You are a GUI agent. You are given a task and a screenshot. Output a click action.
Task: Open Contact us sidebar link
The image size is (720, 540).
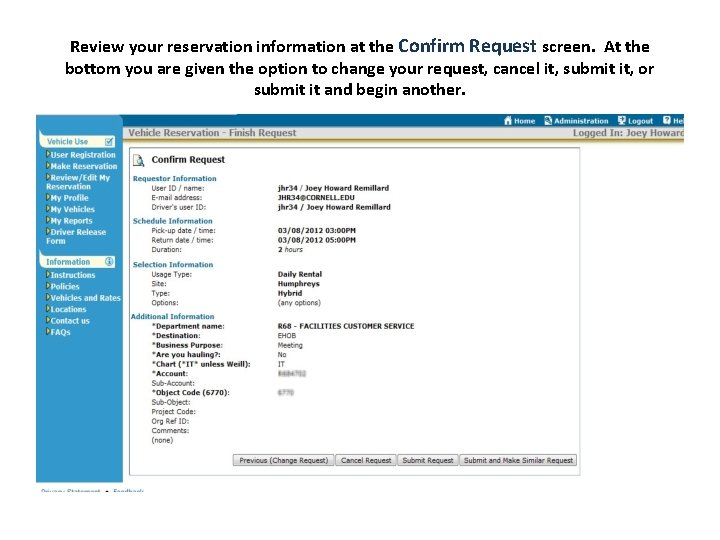[x=70, y=321]
